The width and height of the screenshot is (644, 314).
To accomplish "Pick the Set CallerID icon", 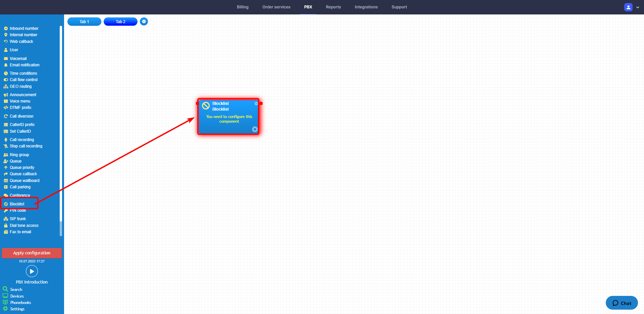I will [6, 131].
